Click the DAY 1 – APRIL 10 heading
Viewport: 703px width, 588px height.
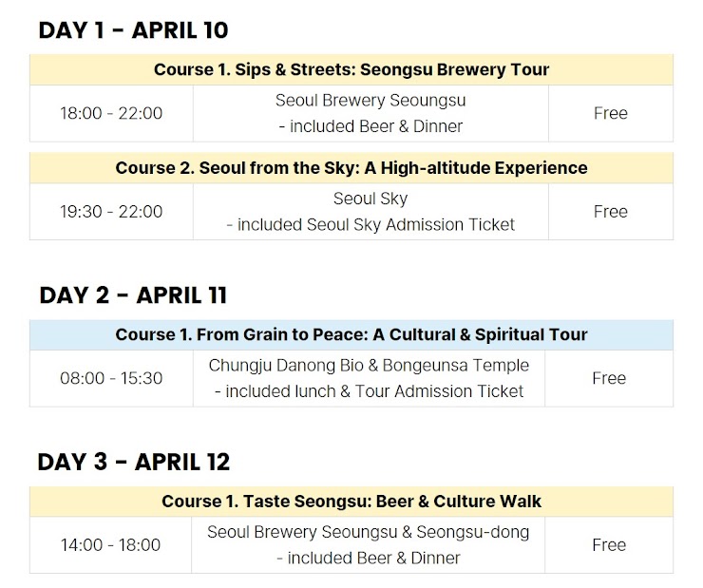click(x=134, y=30)
